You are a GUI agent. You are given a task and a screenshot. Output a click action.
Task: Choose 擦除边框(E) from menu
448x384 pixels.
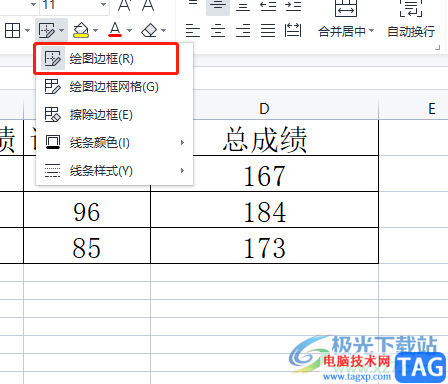(x=114, y=115)
